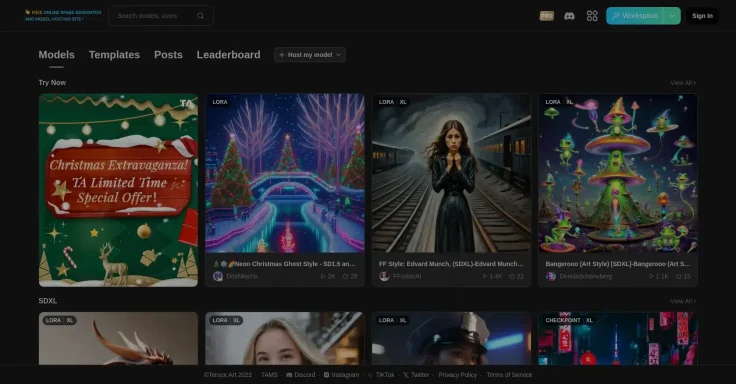Click the run count icon beside 2K
Viewport: 736px width, 384px height.
click(322, 276)
